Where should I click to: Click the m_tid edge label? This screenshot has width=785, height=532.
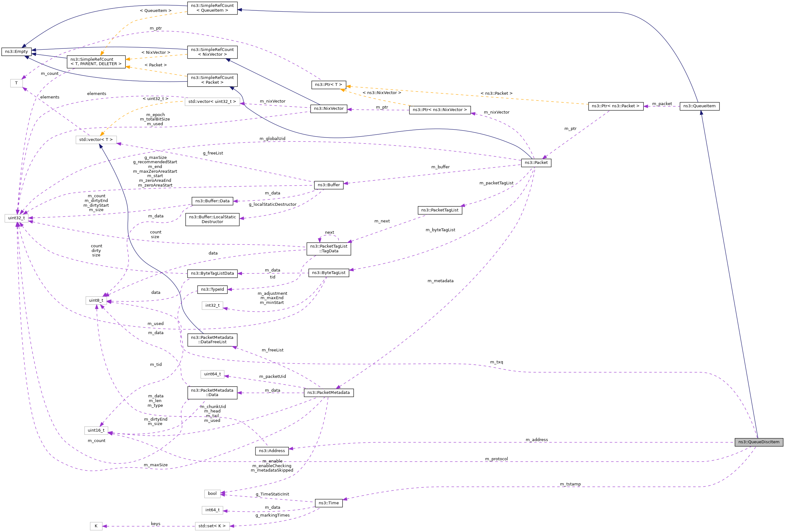[156, 365]
